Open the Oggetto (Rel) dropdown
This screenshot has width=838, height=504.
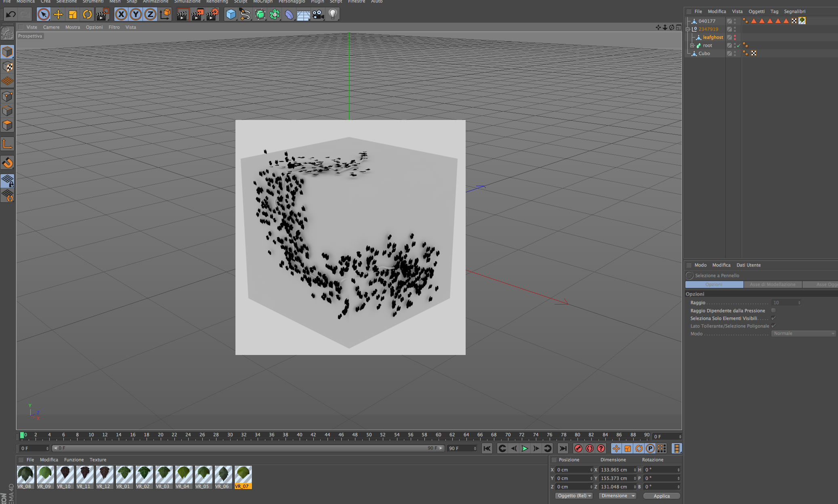[x=574, y=496]
